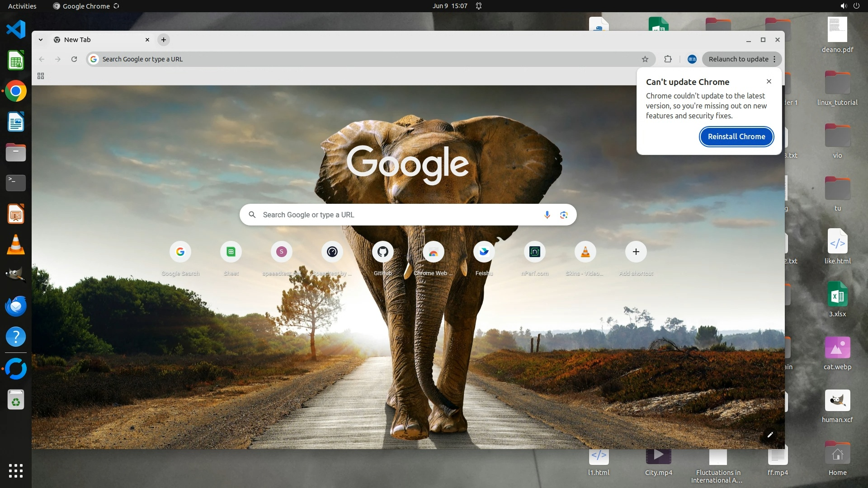Open the GitHub shortcut
This screenshot has width=868, height=488.
pyautogui.click(x=383, y=252)
